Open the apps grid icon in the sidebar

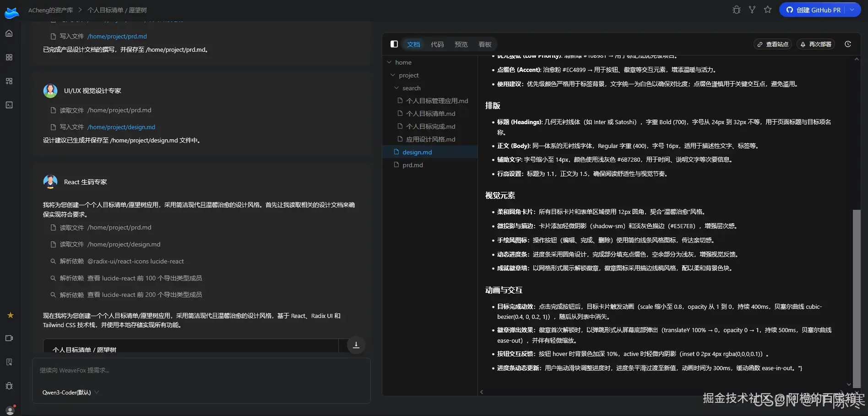coord(9,57)
